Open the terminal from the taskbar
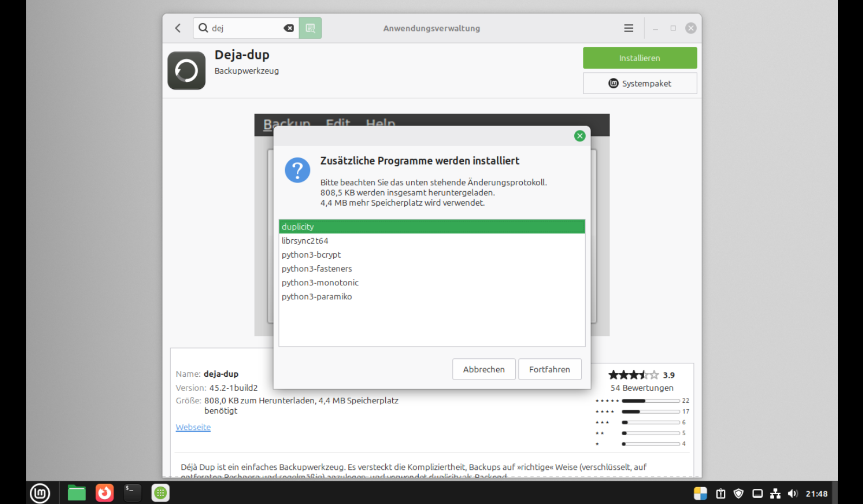The width and height of the screenshot is (863, 504). pos(132,493)
